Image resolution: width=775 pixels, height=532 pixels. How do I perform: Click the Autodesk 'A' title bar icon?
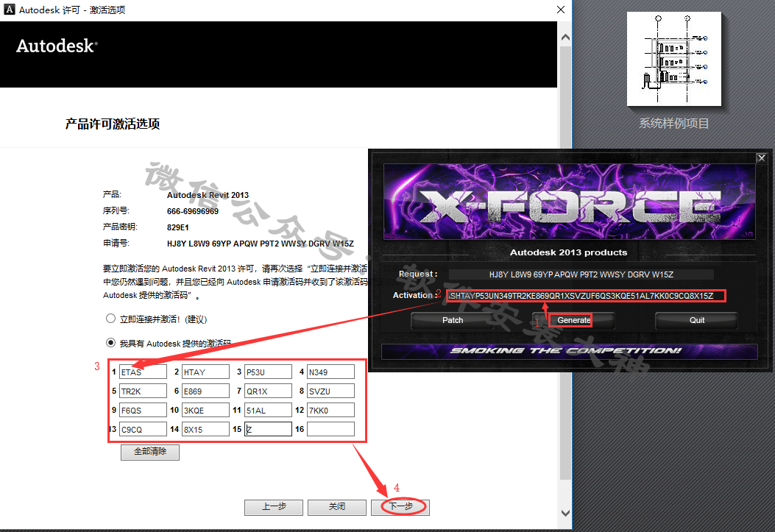pos(9,10)
